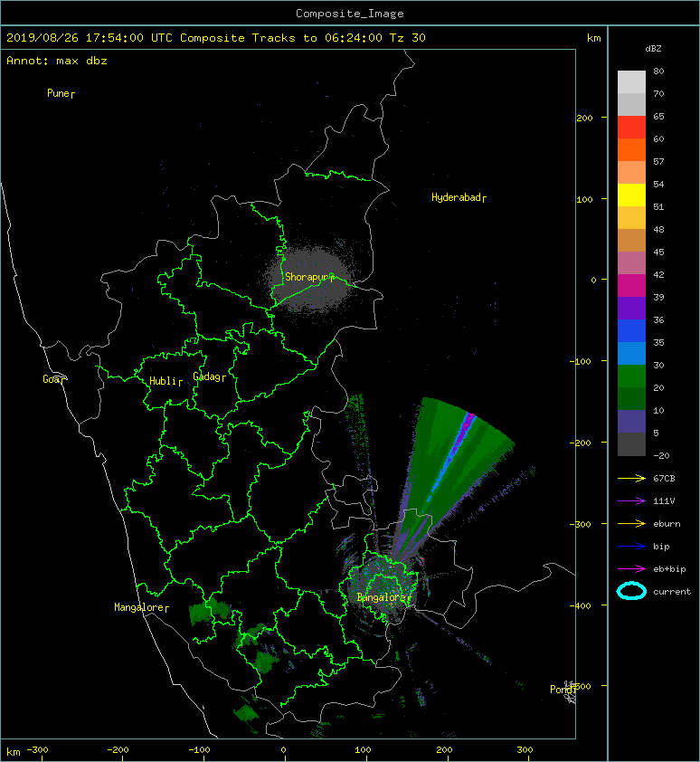Click the yellow 67CB arrow in legend

coord(631,478)
